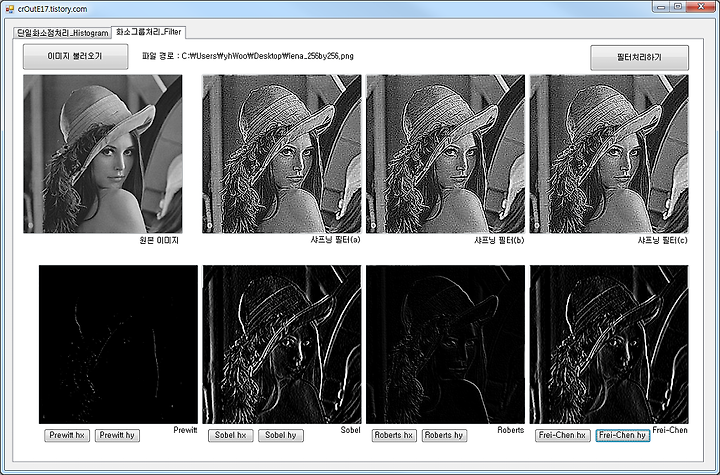This screenshot has height=475, width=720.
Task: Click the Frei-Chen edge result image
Action: pos(609,344)
